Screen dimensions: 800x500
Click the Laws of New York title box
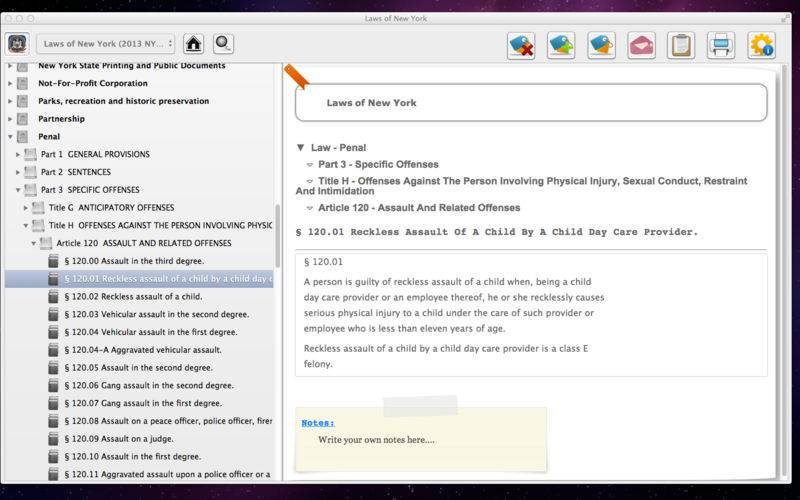pos(531,103)
